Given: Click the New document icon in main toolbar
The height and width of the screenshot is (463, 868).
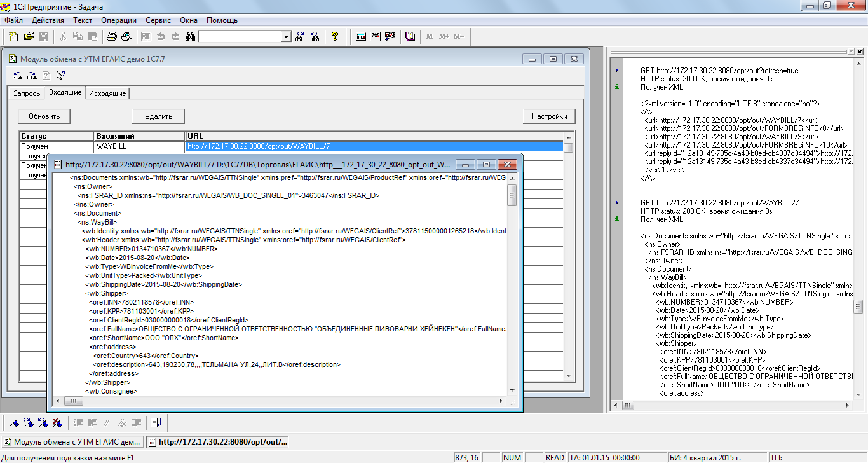Looking at the screenshot, I should 14,36.
